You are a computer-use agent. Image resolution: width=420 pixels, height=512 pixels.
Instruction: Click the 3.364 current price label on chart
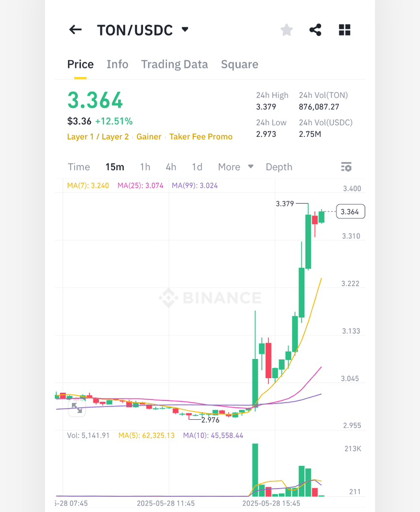tap(351, 211)
